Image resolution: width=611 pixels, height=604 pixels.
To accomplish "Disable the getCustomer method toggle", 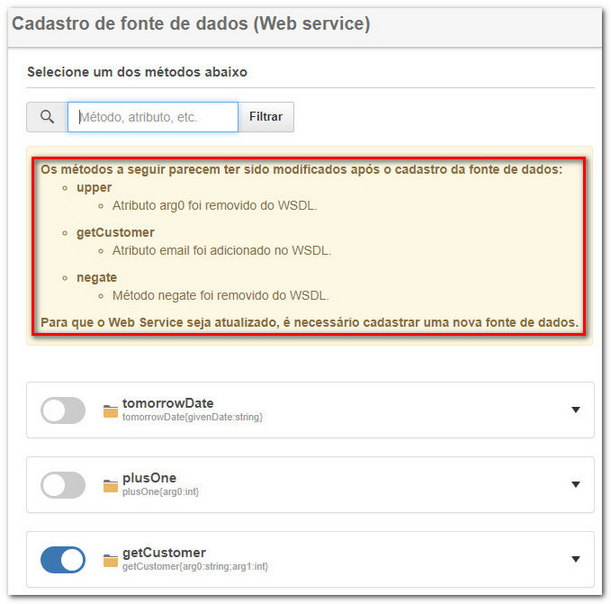I will 63,560.
